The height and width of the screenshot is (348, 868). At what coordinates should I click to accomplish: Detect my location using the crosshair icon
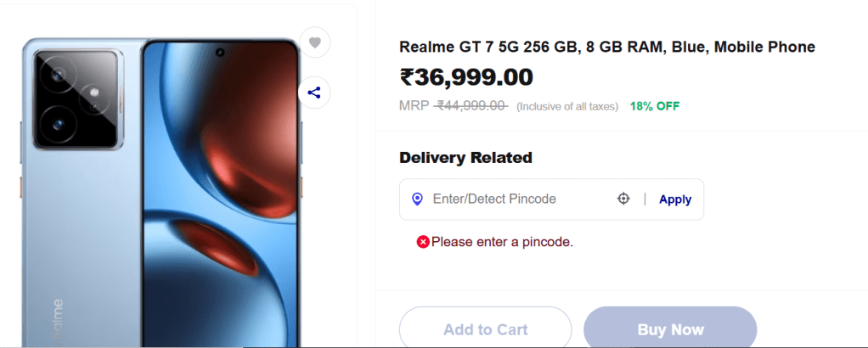point(623,199)
